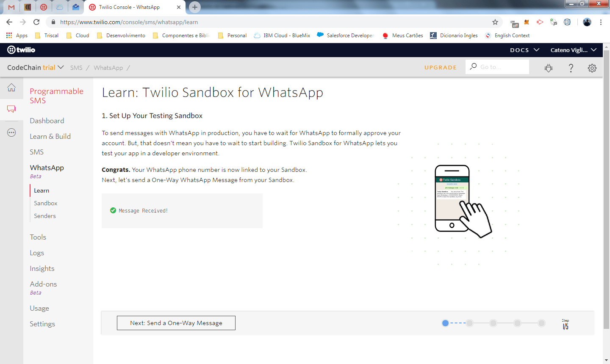Viewport: 610px width, 364px height.
Task: Open Chrome three-dot menu
Action: 601,22
